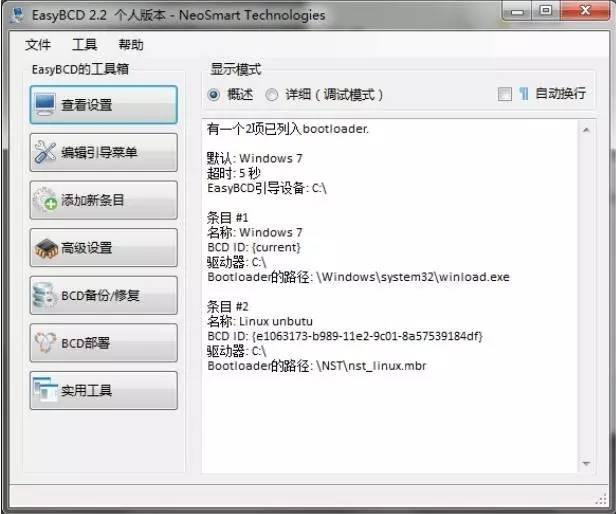Maximize the EasyBCD window

[x=546, y=11]
